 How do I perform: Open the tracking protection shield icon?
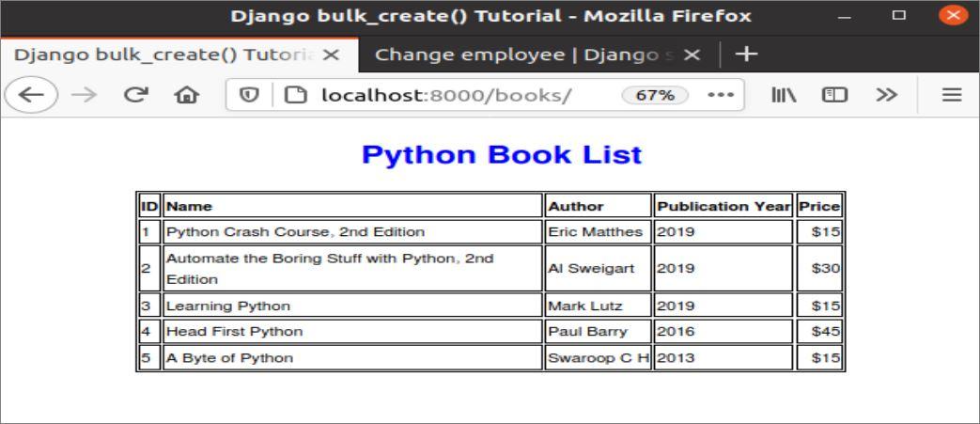253,95
